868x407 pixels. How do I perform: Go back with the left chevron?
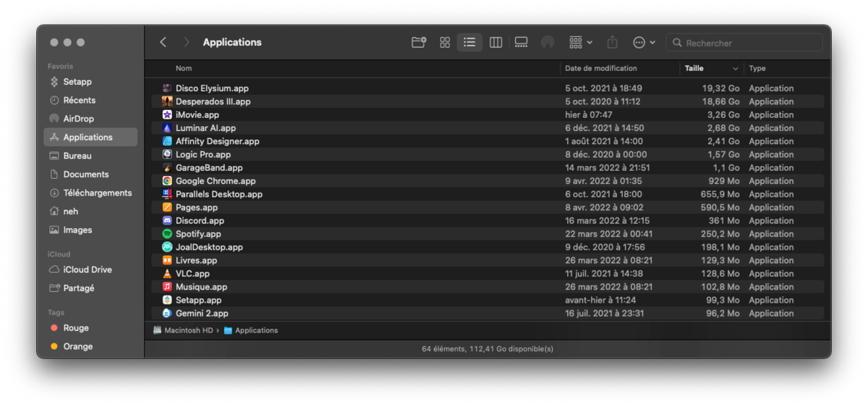pyautogui.click(x=163, y=43)
